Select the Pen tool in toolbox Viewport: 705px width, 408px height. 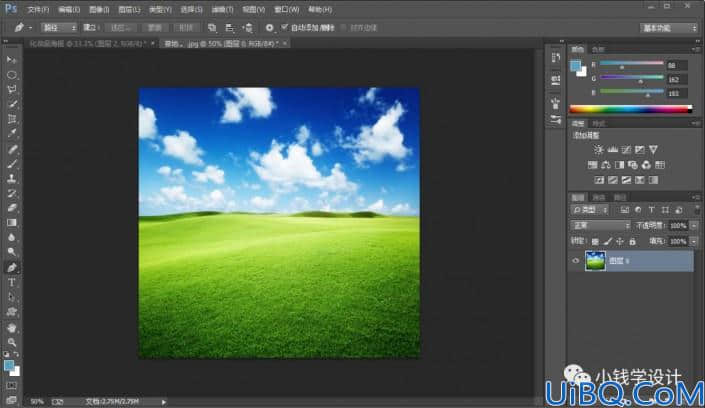point(12,268)
